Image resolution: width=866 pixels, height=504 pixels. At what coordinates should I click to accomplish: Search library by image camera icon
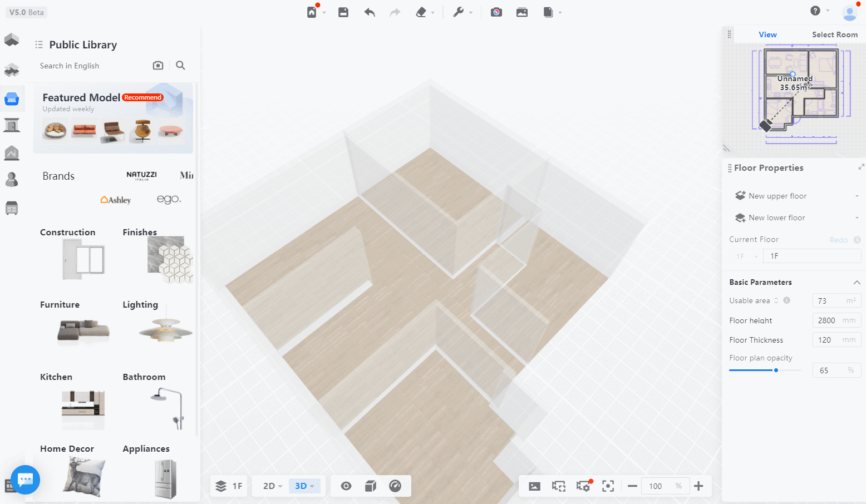coord(158,66)
